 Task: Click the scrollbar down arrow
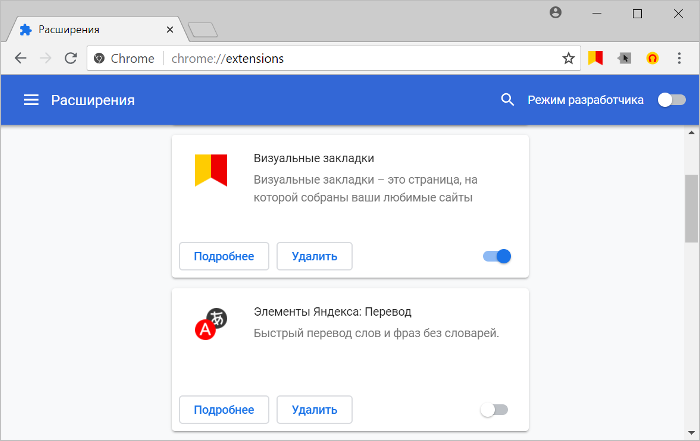[691, 433]
